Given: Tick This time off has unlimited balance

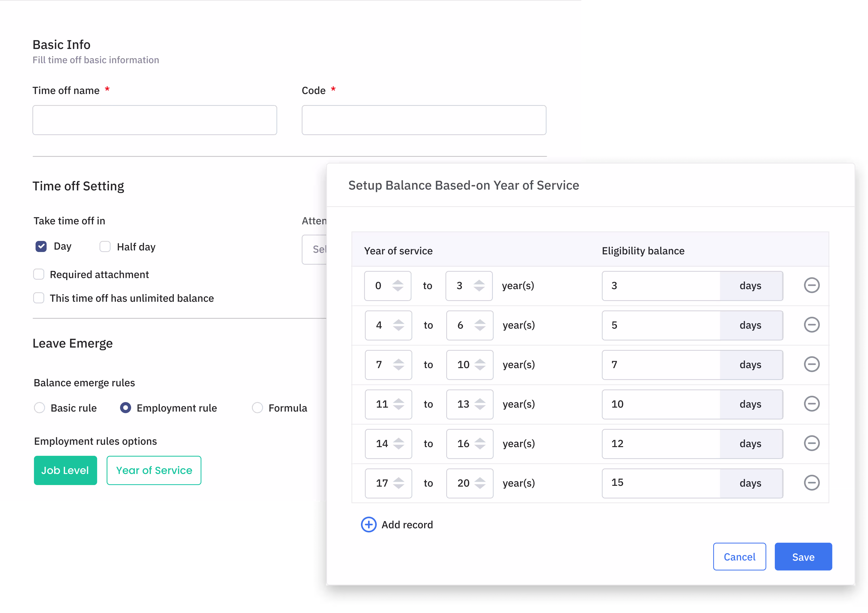Looking at the screenshot, I should [x=38, y=298].
